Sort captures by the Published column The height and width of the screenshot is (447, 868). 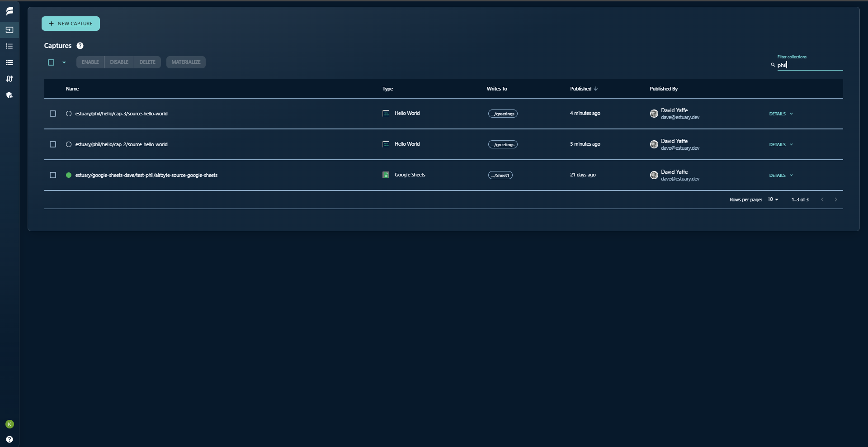point(584,88)
